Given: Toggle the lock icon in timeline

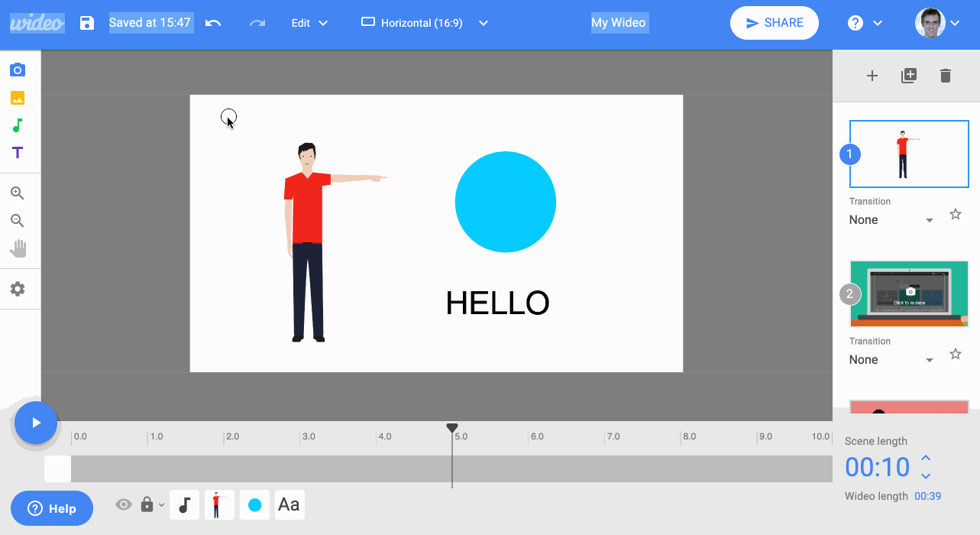Looking at the screenshot, I should pos(147,504).
